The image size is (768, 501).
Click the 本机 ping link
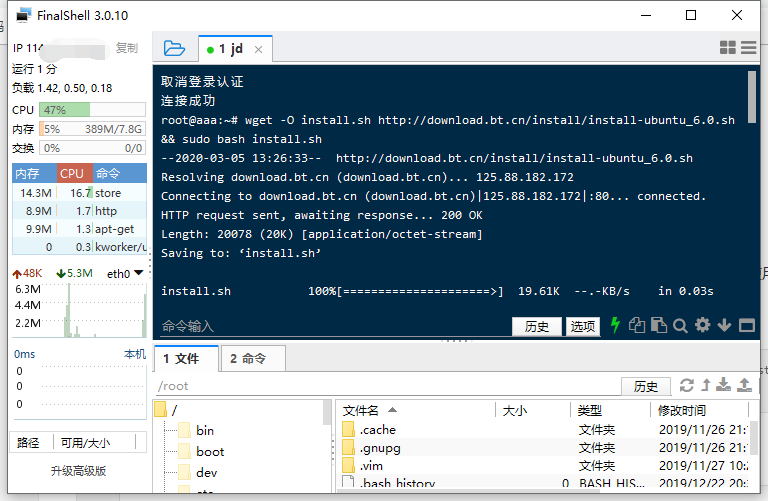coord(135,354)
